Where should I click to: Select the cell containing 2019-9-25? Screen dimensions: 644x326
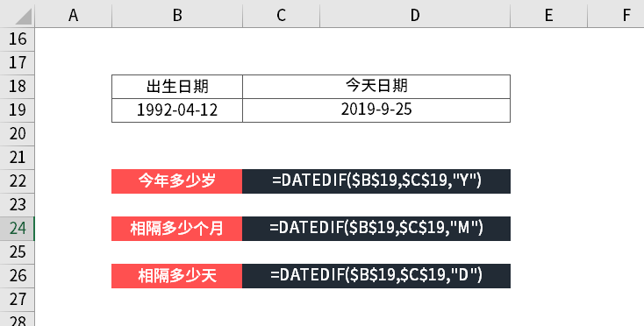[376, 110]
